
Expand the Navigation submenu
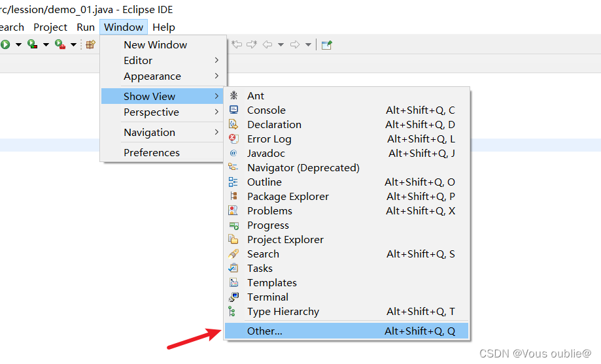(163, 133)
